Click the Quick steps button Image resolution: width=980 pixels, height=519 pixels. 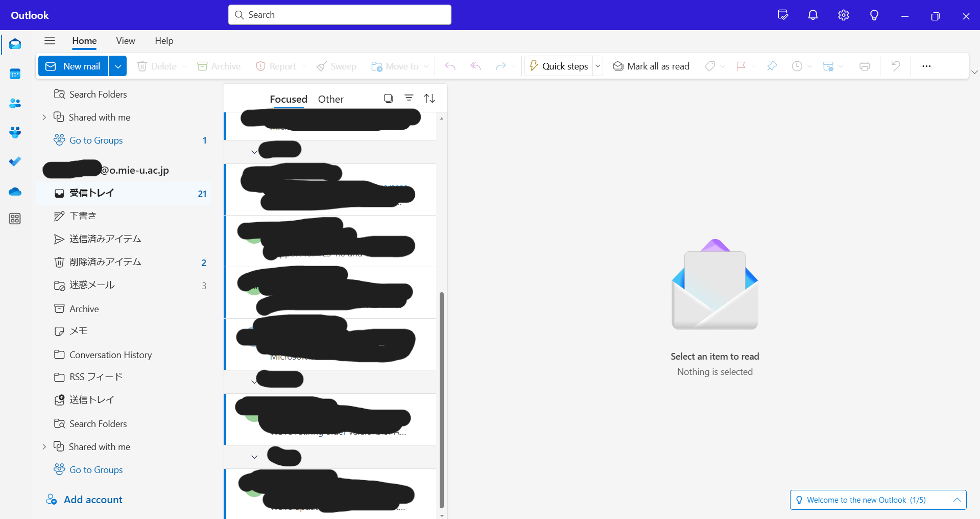[559, 66]
